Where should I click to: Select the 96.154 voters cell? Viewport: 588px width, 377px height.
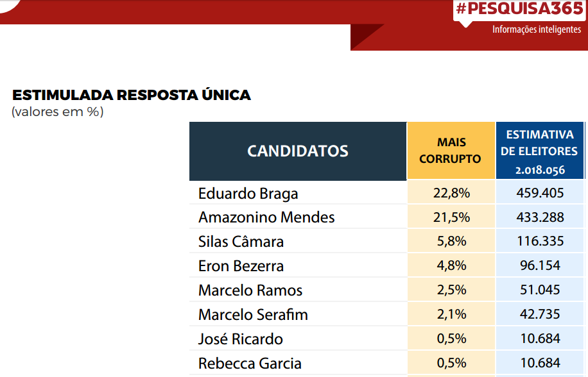(540, 265)
